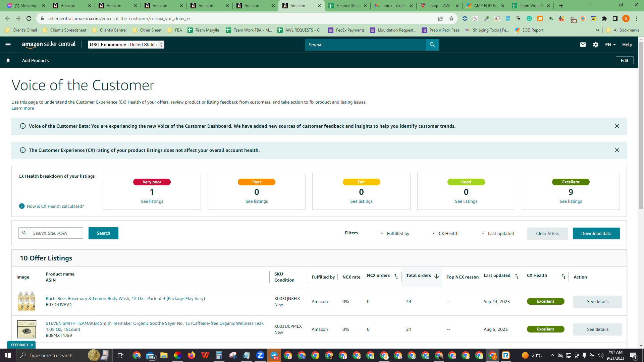The height and width of the screenshot is (362, 644).
Task: Open the Client's Central bookmark folder
Action: tap(109, 30)
